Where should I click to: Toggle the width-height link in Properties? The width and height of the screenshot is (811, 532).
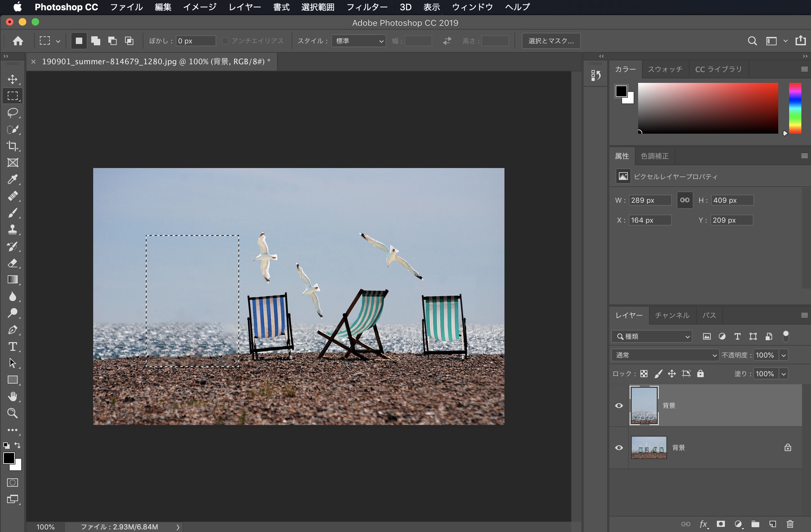pos(685,200)
